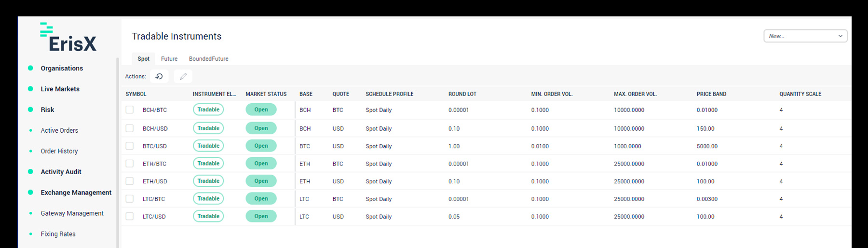Sort by the QUOTE column header
Image resolution: width=868 pixels, height=248 pixels.
coord(340,94)
